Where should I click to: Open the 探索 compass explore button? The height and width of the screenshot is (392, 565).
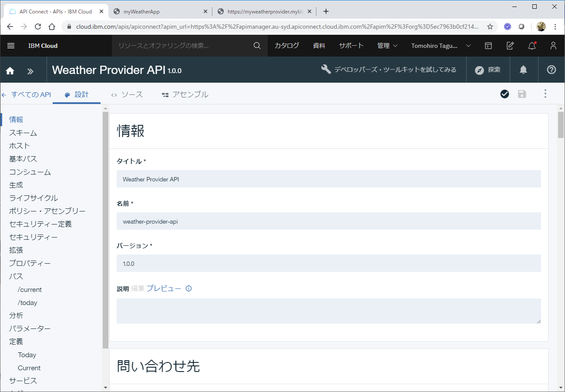[x=488, y=70]
